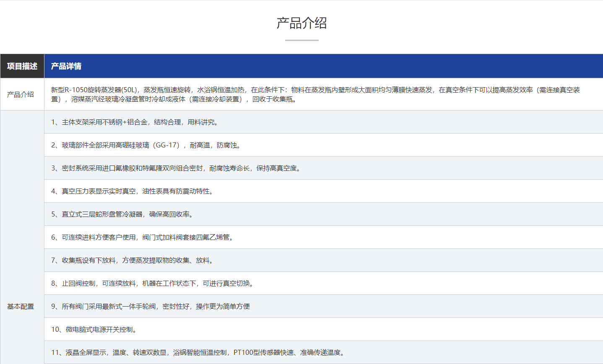Select the 产品详情 table header
The height and width of the screenshot is (364, 603).
[x=66, y=66]
